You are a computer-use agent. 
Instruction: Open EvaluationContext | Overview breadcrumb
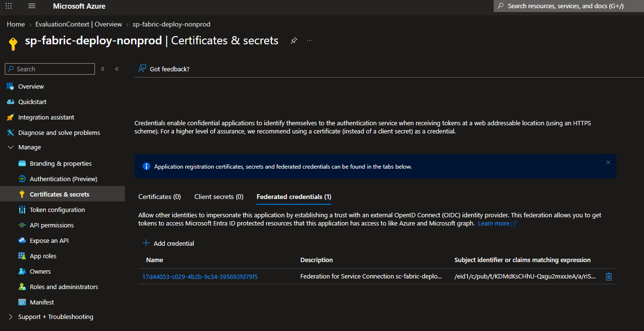point(79,24)
